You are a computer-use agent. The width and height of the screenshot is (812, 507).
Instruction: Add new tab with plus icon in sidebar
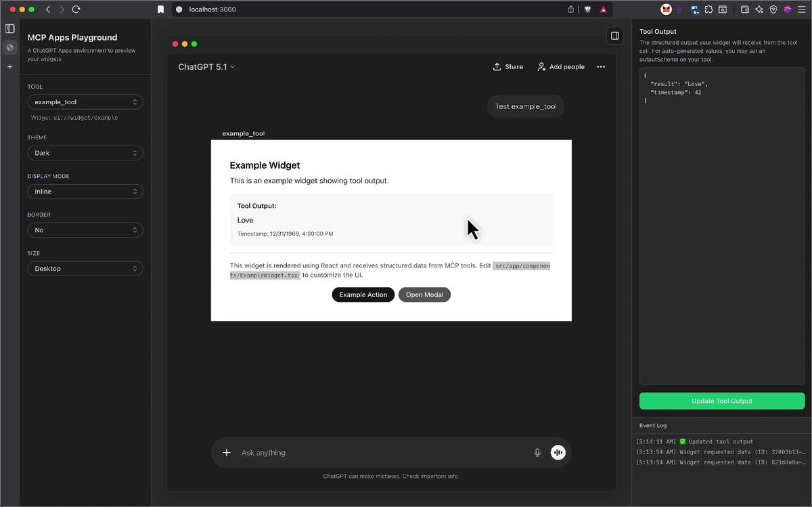[9, 67]
